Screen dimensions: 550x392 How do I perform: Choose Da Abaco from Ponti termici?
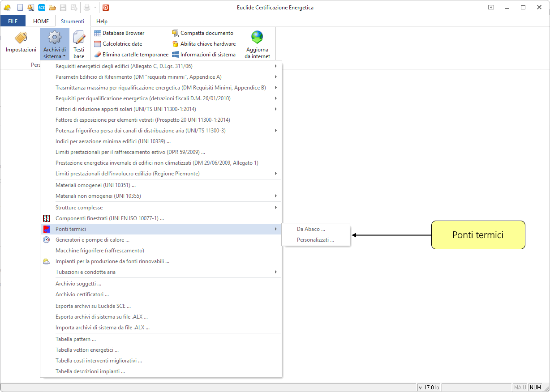pos(311,229)
